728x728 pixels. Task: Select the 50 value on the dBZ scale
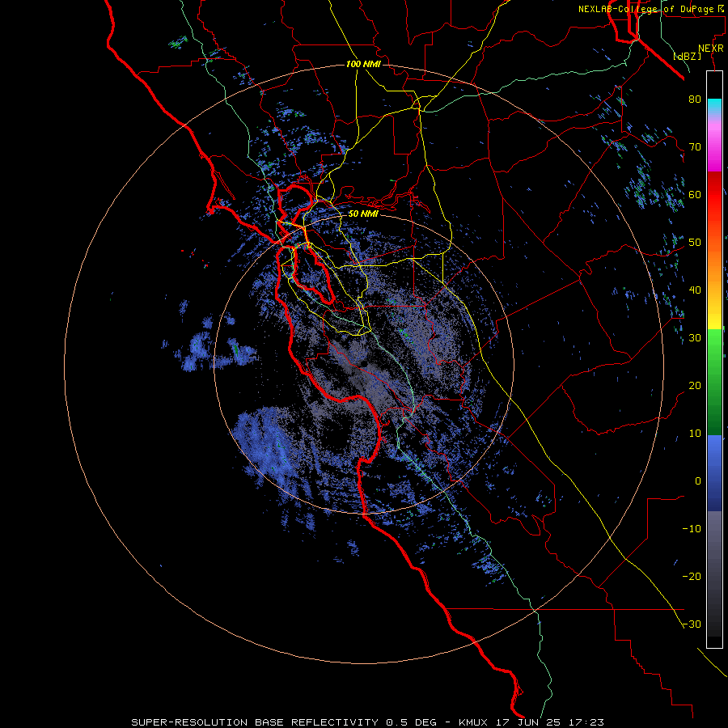pyautogui.click(x=695, y=243)
